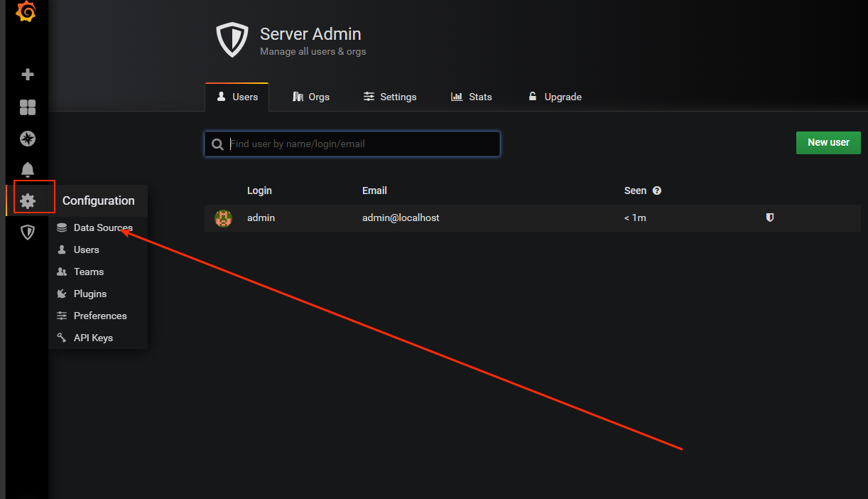The width and height of the screenshot is (868, 499).
Task: Switch to the Orgs tab
Action: [311, 97]
